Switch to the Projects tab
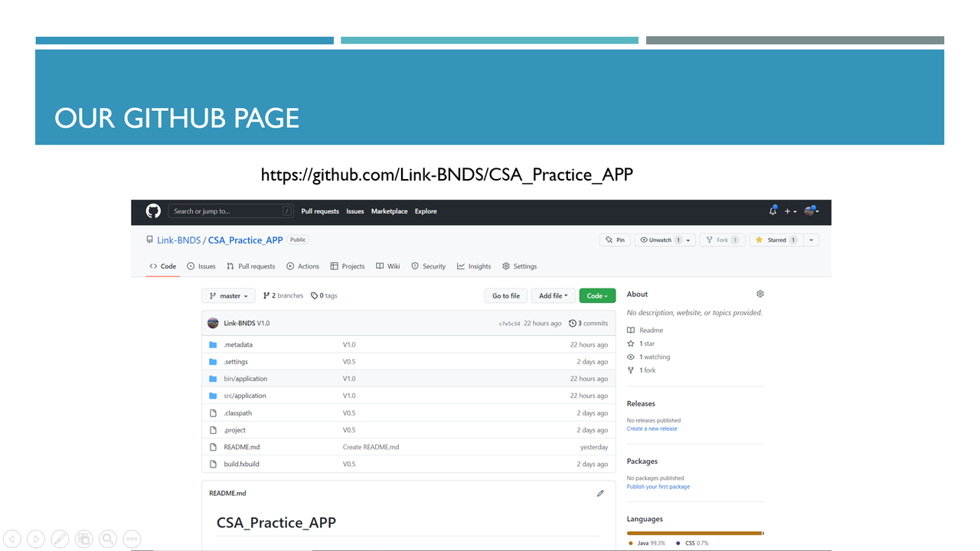The width and height of the screenshot is (980, 551). coord(348,266)
